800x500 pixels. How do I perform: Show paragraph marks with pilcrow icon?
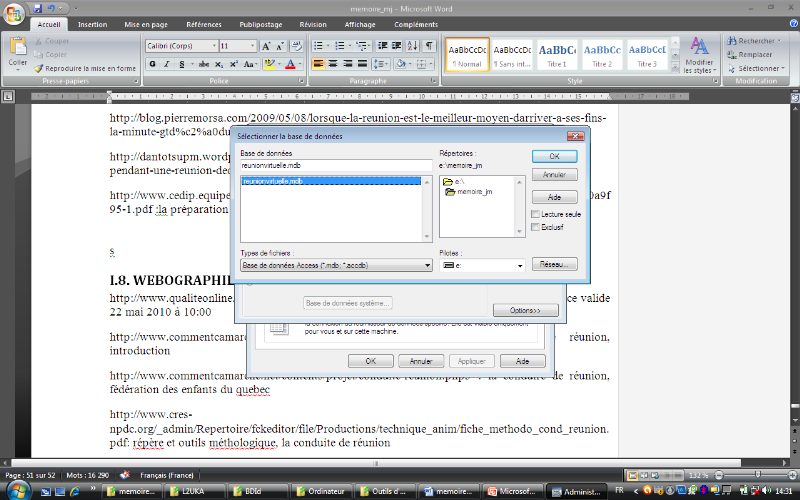(429, 46)
